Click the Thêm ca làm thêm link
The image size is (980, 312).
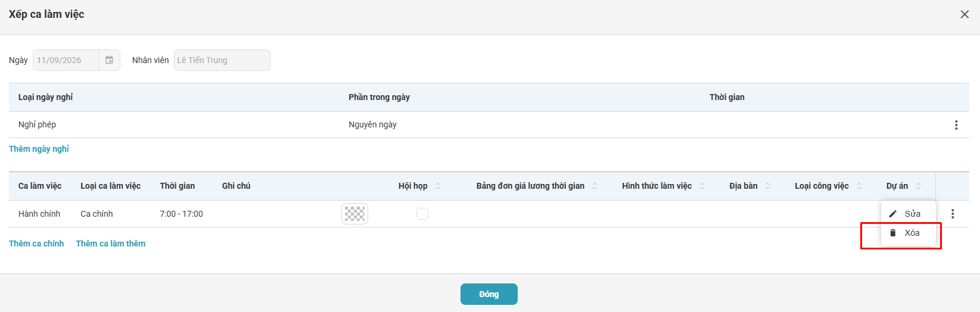click(x=111, y=244)
